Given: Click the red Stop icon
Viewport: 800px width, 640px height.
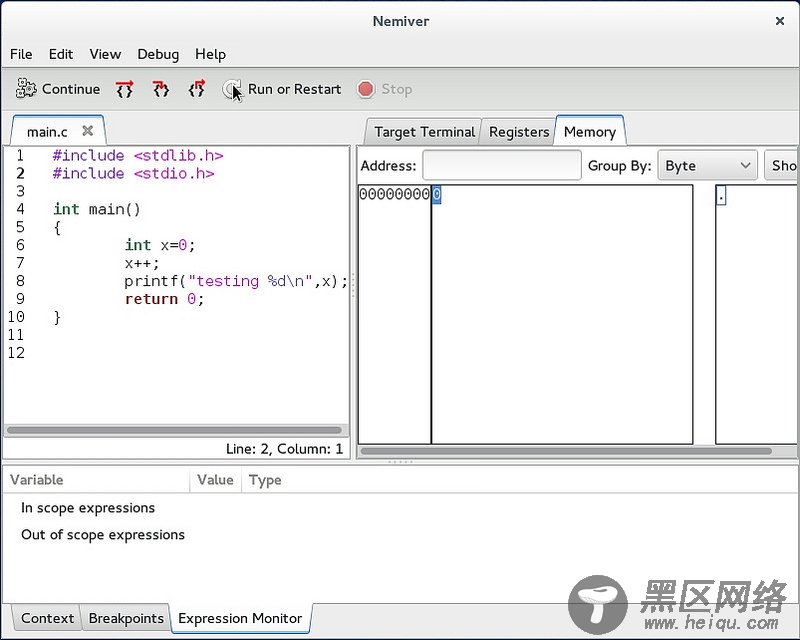Looking at the screenshot, I should tap(366, 89).
